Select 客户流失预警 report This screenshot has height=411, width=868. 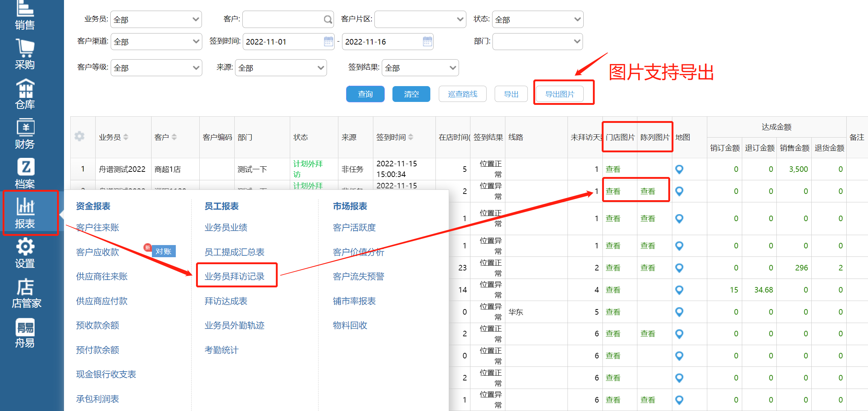358,276
